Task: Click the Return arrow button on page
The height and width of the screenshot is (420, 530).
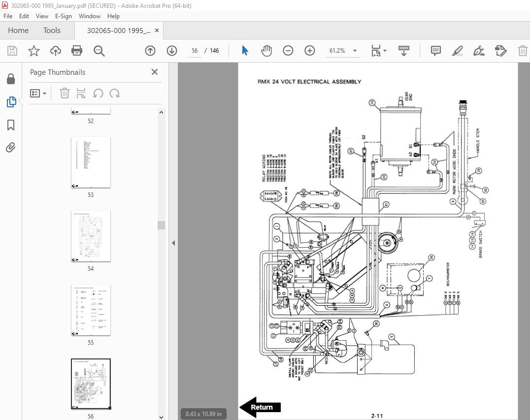Action: point(261,407)
